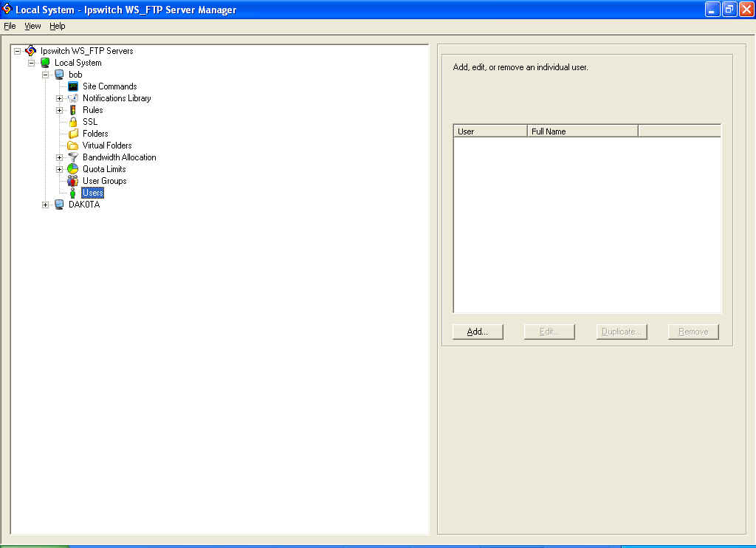Click the Ipswitch WS_FTP Servers root icon

[x=30, y=51]
